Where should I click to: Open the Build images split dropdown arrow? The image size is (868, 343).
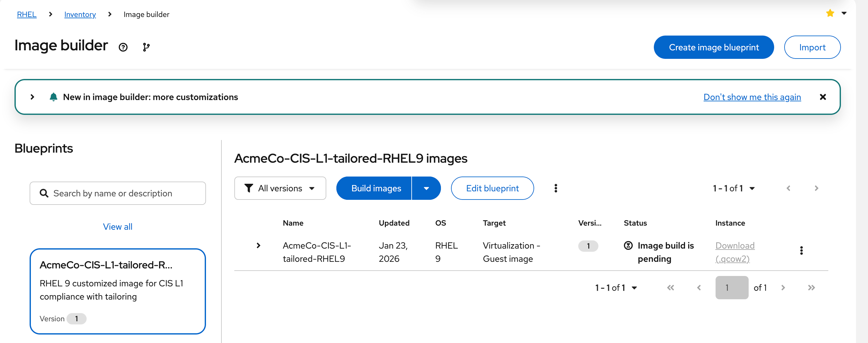point(426,188)
